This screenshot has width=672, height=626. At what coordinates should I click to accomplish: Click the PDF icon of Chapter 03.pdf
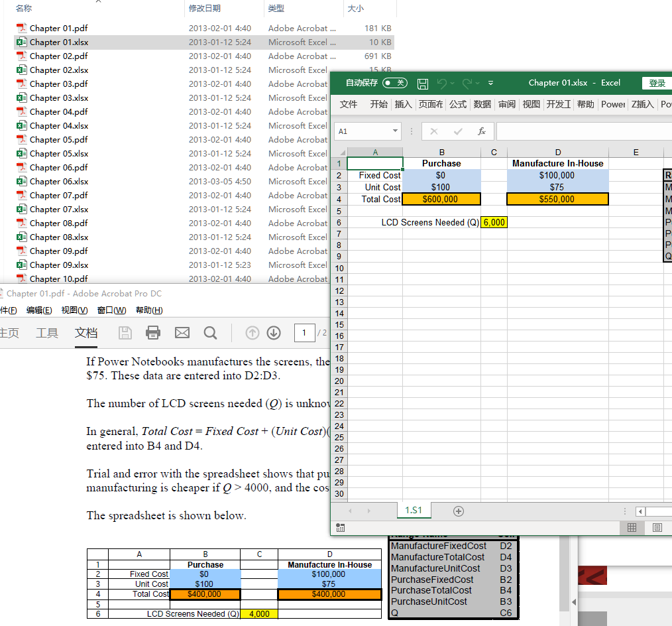click(21, 84)
